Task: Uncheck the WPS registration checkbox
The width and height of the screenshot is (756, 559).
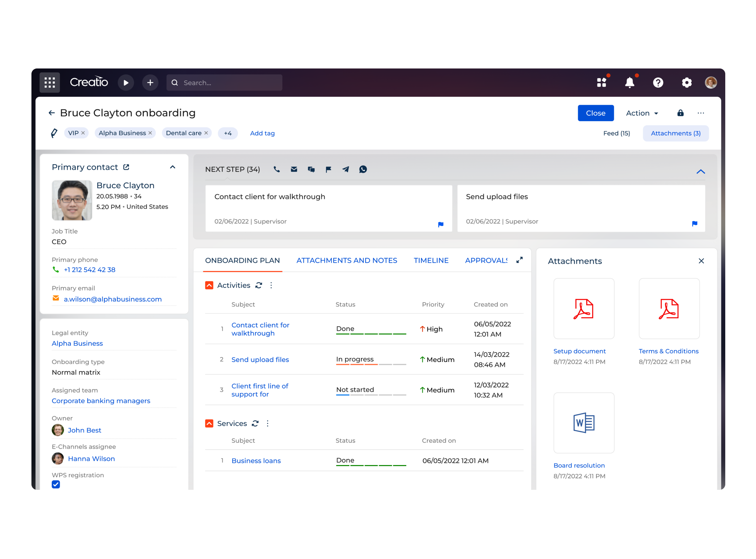Action: (x=56, y=484)
